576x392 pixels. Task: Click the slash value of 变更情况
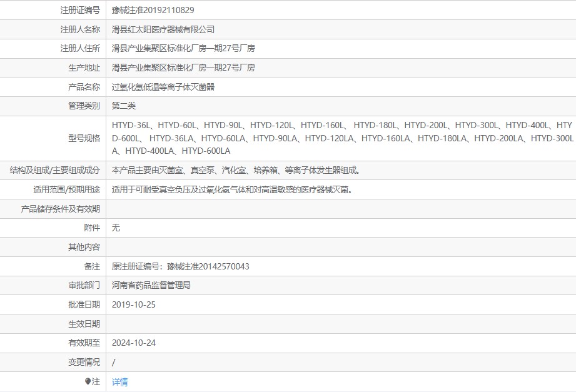113,363
